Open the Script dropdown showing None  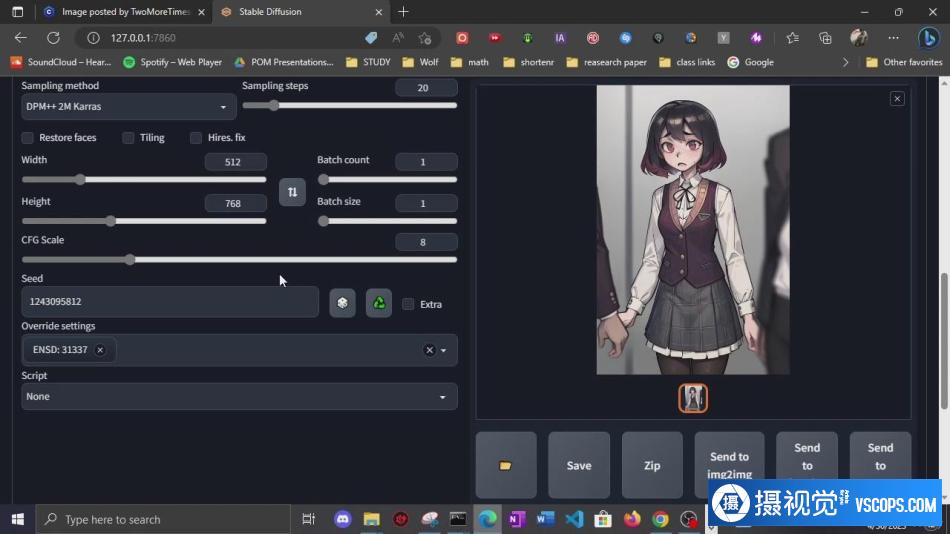[x=239, y=396]
